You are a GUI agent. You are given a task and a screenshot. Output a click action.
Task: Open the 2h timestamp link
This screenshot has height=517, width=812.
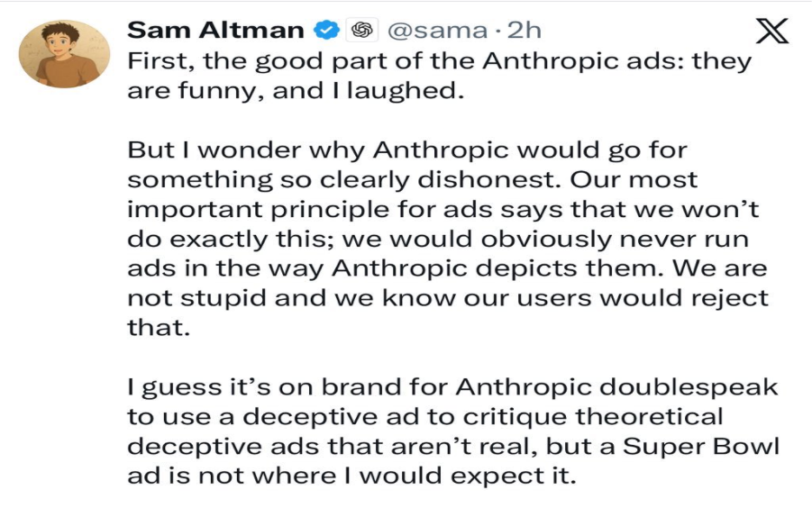(524, 30)
